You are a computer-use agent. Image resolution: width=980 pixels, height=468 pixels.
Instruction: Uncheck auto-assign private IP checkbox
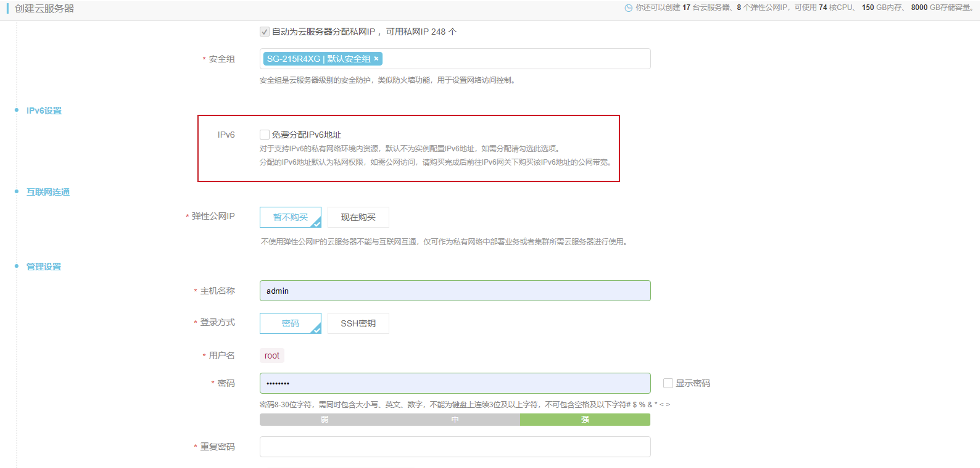click(264, 32)
